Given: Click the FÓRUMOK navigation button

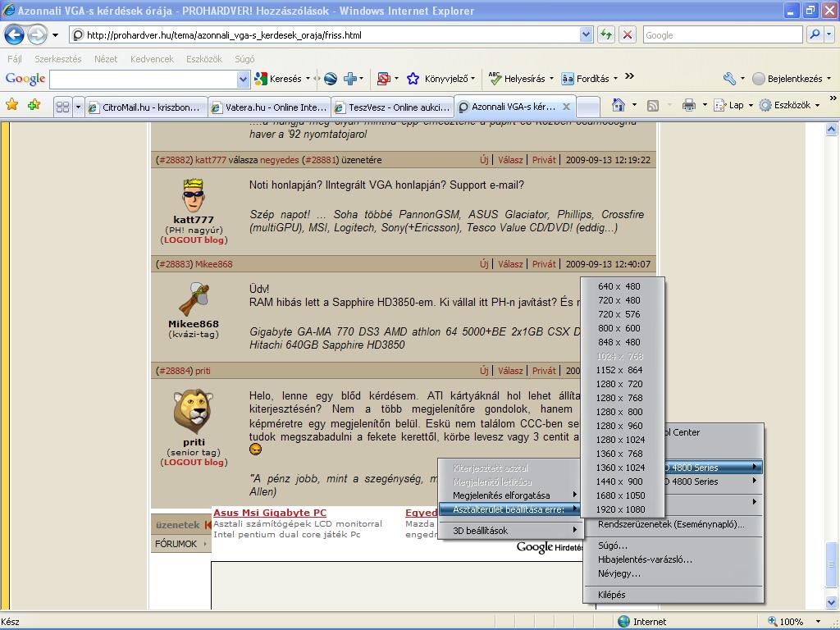Looking at the screenshot, I should [181, 544].
